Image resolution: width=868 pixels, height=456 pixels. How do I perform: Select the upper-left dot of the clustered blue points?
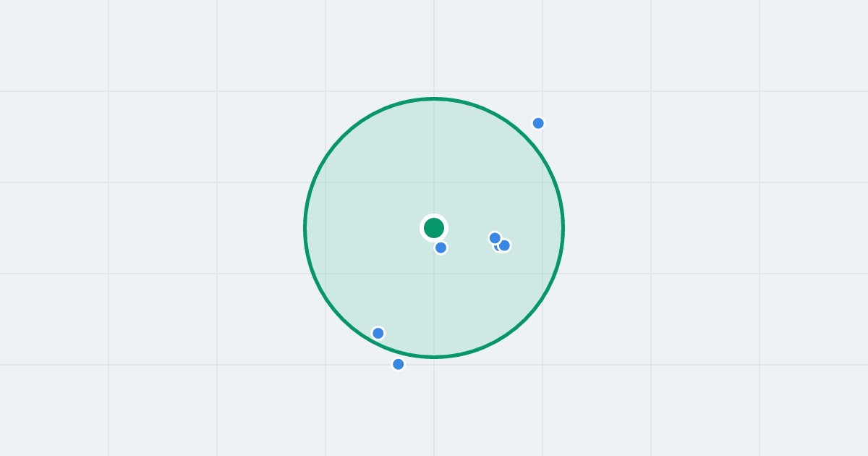(495, 238)
